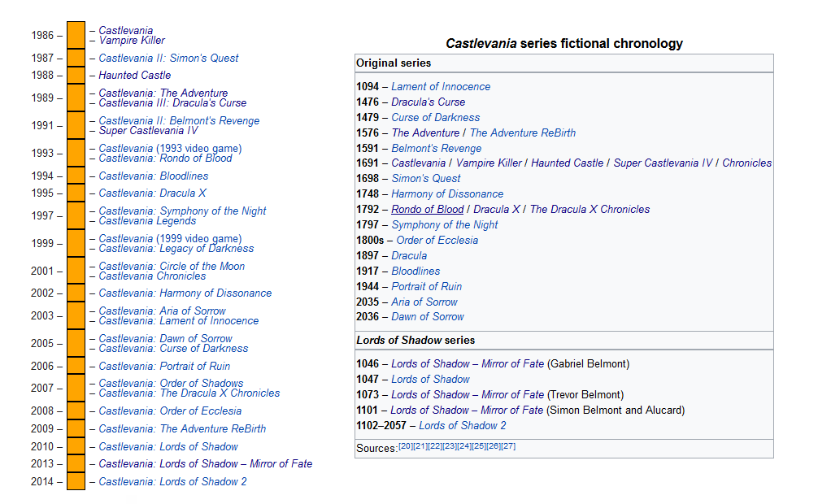
Task: Open Castlevania (1993 video game) link
Action: pos(170,148)
